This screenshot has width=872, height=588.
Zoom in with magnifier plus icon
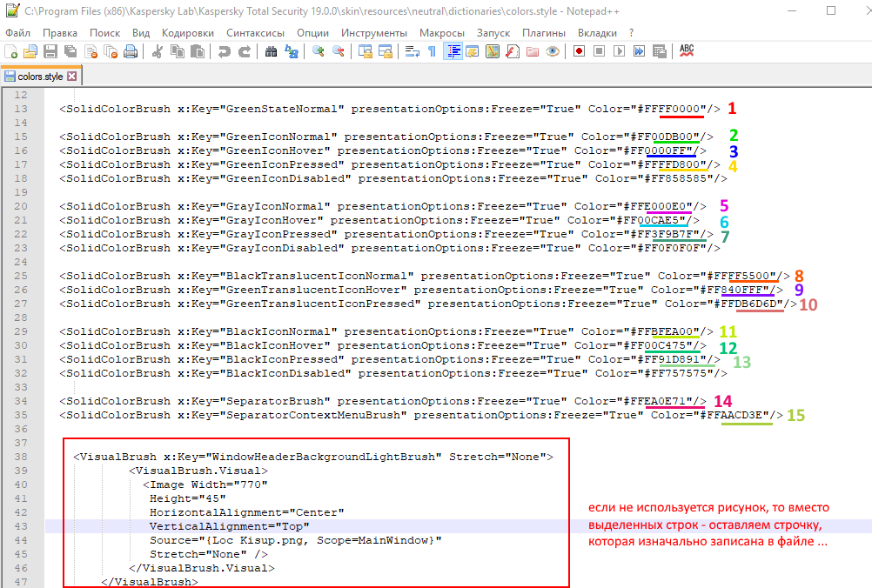[319, 51]
